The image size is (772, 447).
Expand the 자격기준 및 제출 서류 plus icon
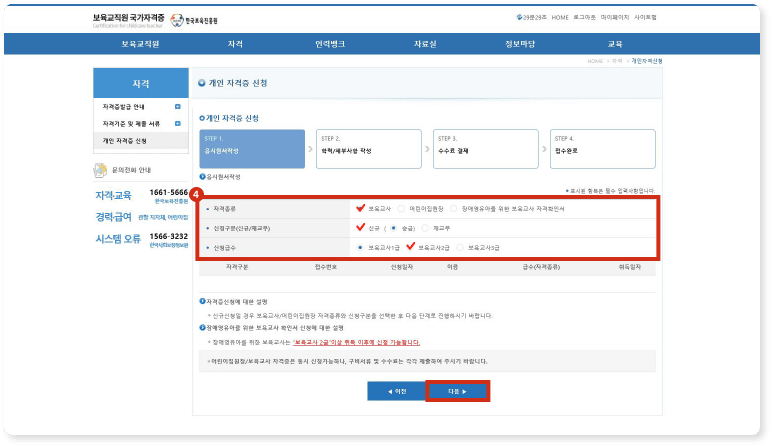pos(178,124)
